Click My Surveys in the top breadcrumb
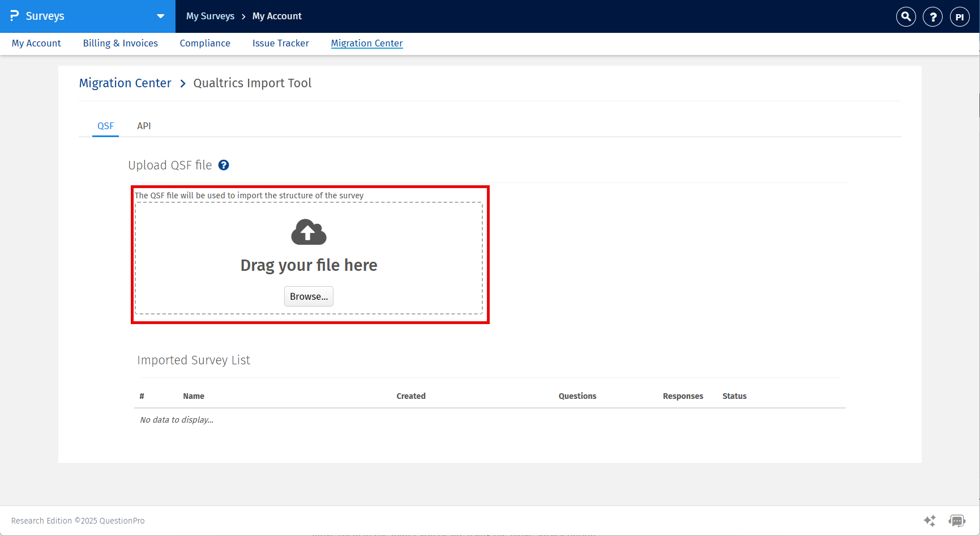Viewport: 980px width, 536px height. [210, 16]
